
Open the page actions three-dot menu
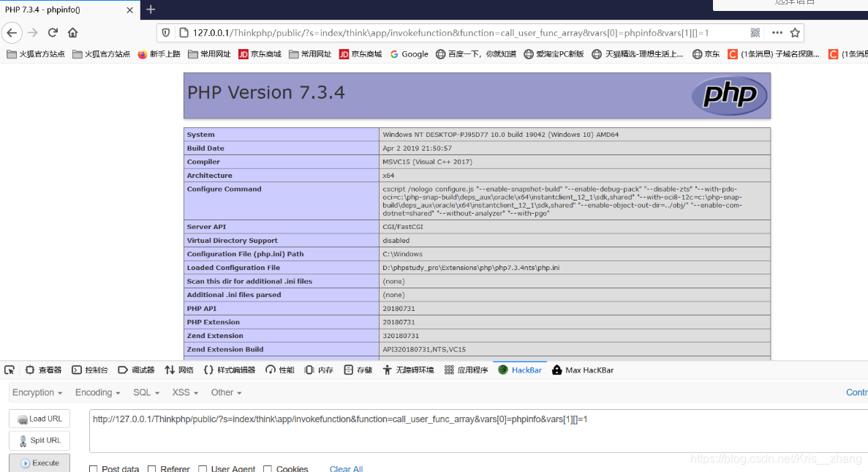pyautogui.click(x=777, y=33)
